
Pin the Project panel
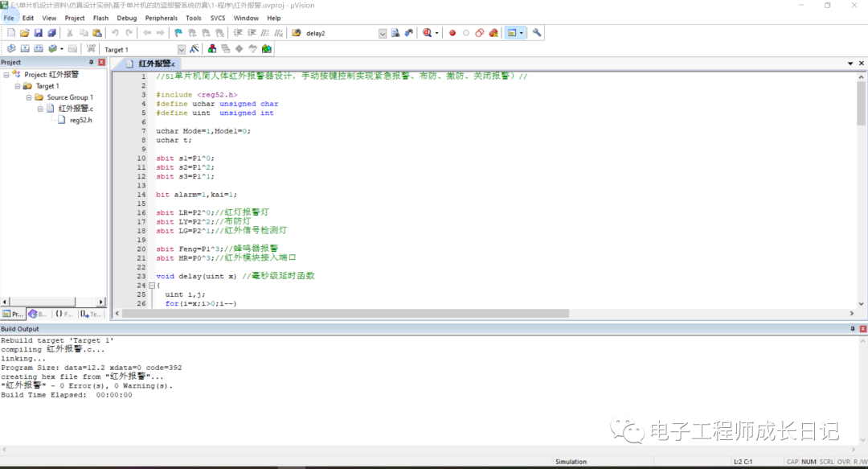point(91,62)
